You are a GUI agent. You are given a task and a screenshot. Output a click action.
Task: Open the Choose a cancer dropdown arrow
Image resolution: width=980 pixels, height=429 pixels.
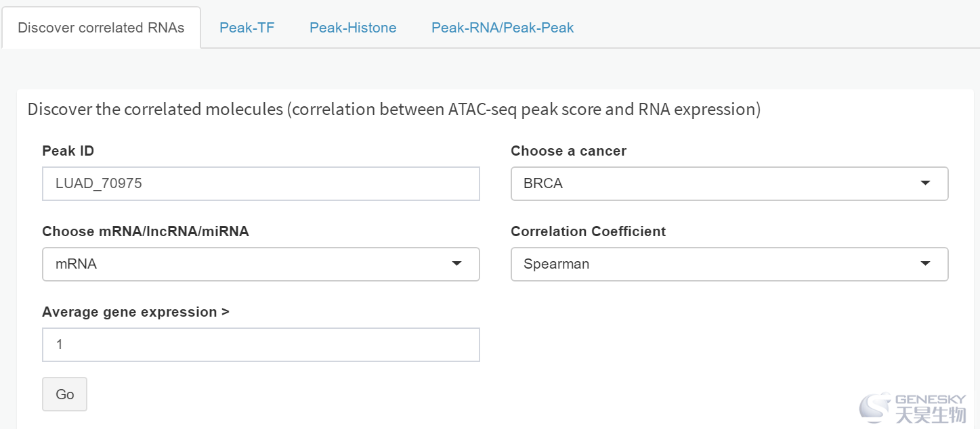925,183
